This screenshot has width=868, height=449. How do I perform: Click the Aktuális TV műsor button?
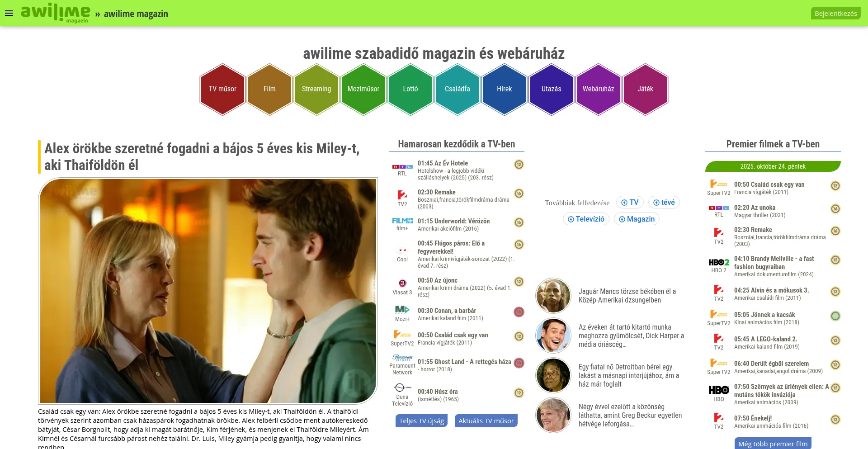[x=486, y=421]
